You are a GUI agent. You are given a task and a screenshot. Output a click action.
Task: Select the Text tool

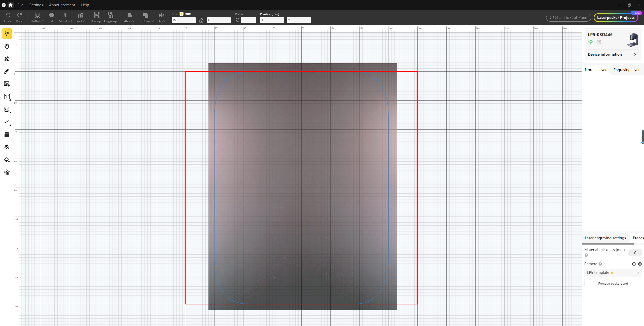click(x=7, y=97)
